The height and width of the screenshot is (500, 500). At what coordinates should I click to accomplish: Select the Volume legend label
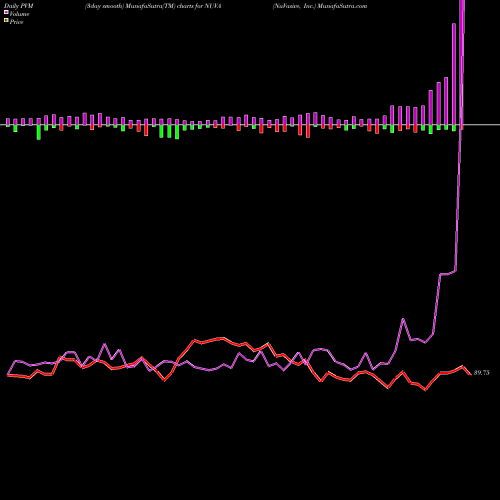tap(19, 14)
